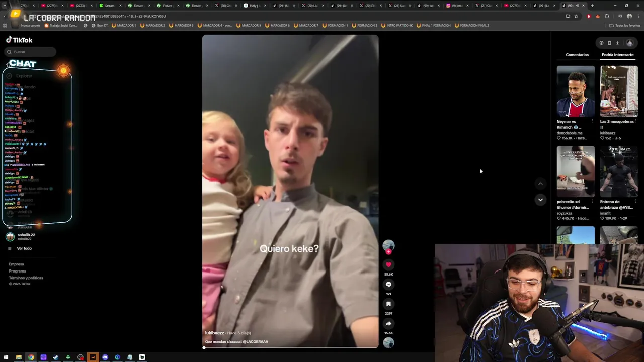Open options for the Entreno de antebrazo video
Viewport: 644px width, 362px height.
coord(636,202)
